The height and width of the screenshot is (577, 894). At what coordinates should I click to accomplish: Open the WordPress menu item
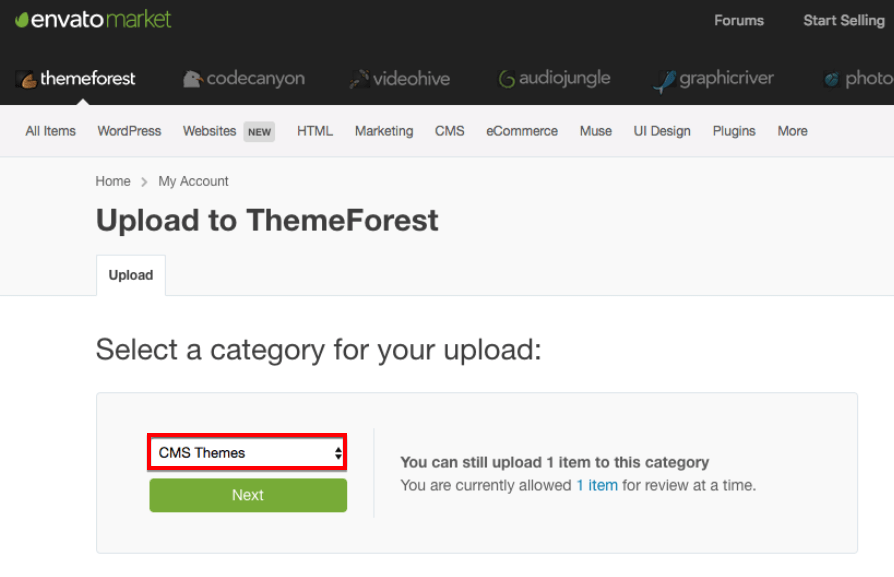(x=129, y=131)
